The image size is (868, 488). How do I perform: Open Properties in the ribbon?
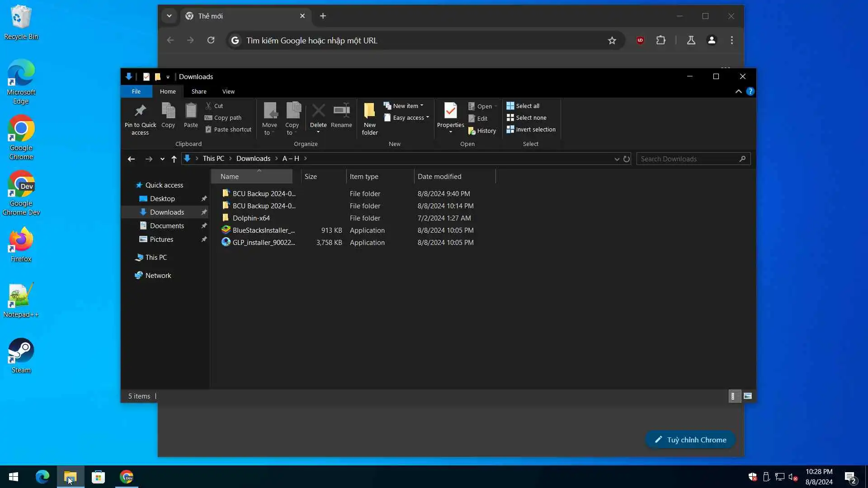pos(450,111)
